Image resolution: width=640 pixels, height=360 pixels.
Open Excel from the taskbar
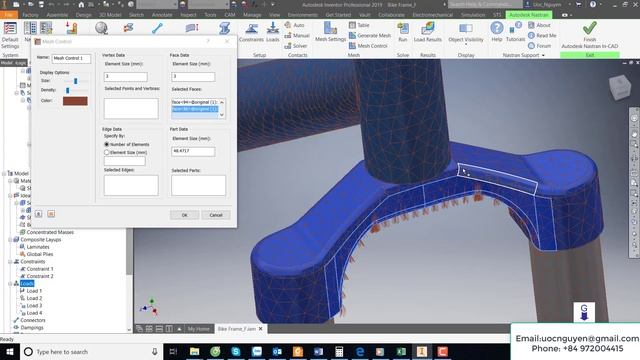401,351
